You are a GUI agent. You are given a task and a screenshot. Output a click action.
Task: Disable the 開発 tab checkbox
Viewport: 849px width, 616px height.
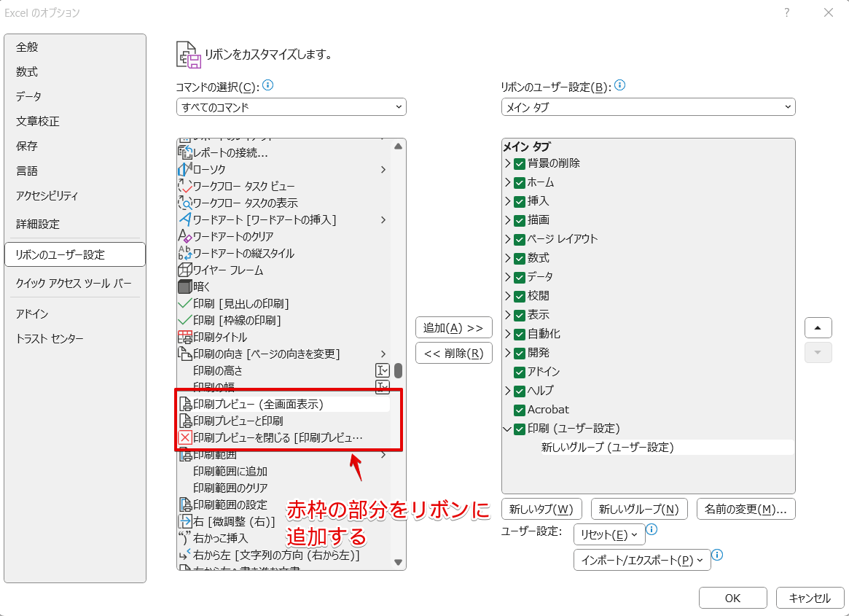tap(520, 353)
